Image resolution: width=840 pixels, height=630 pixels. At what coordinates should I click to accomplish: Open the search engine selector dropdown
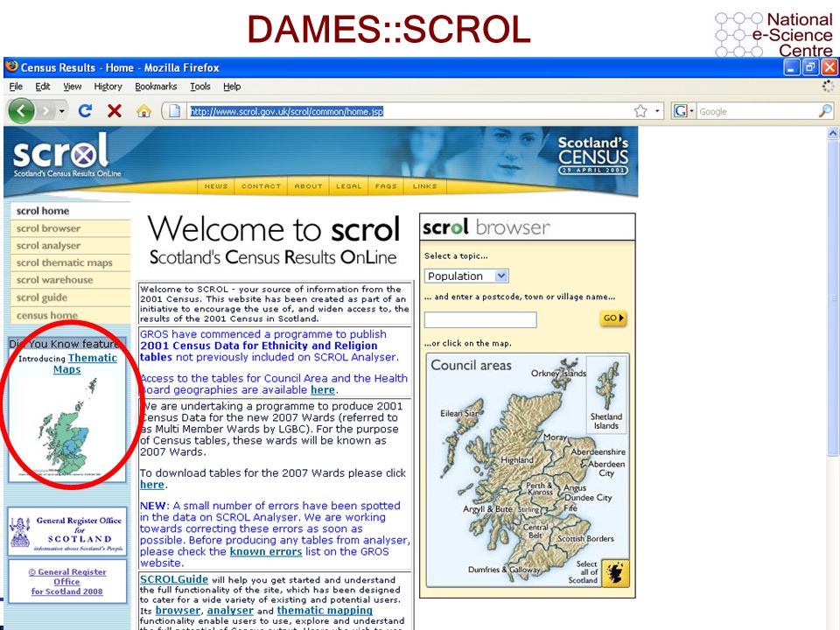[691, 111]
